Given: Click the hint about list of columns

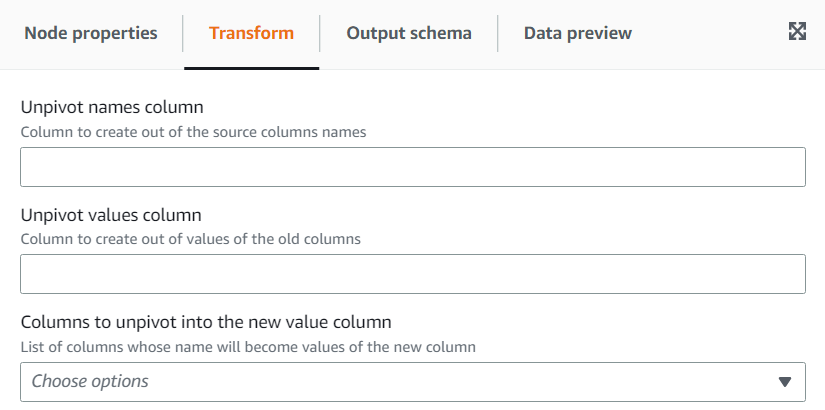Looking at the screenshot, I should coord(247,347).
